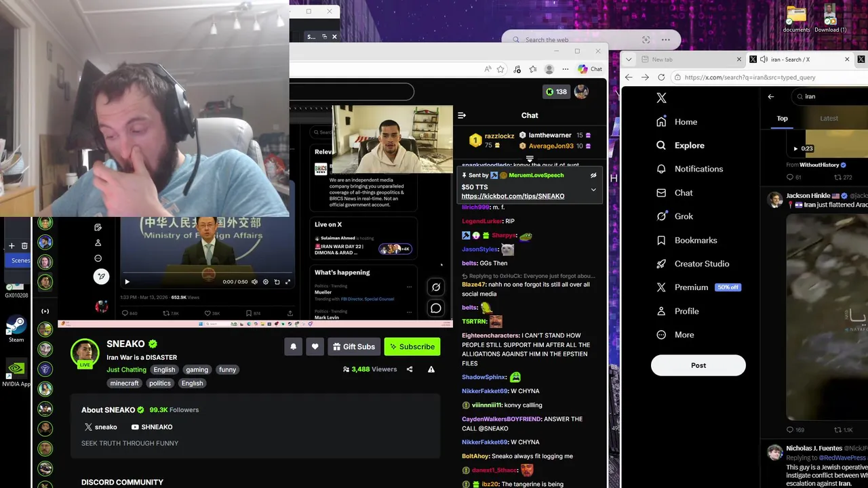Click the X logo in the right window
Image resolution: width=868 pixels, height=488 pixels.
[x=661, y=98]
